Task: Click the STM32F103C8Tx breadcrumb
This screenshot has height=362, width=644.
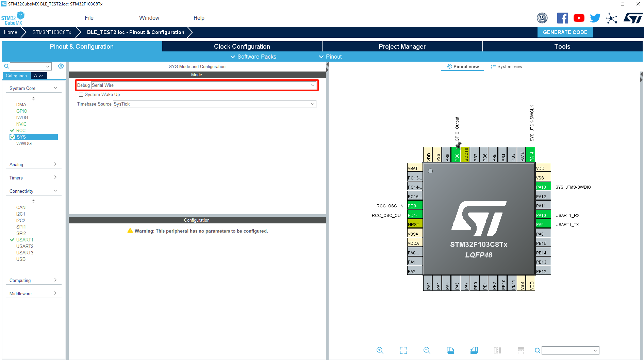Action: pyautogui.click(x=52, y=32)
